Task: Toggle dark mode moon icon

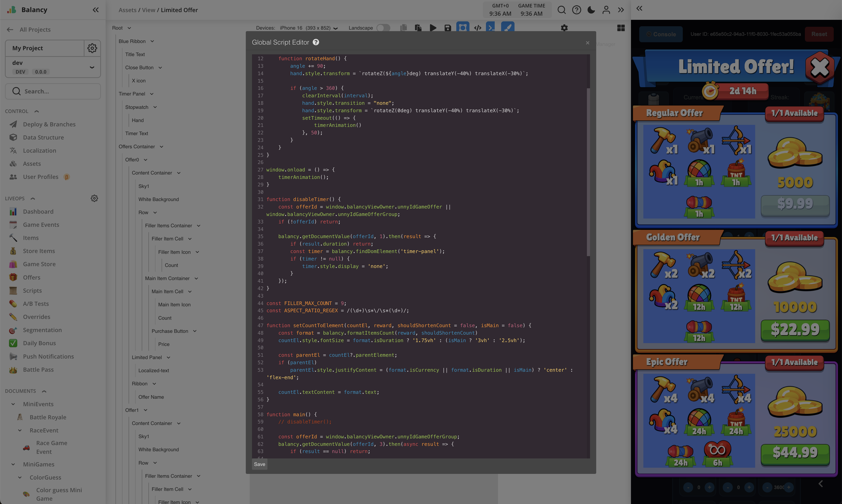Action: 591,10
